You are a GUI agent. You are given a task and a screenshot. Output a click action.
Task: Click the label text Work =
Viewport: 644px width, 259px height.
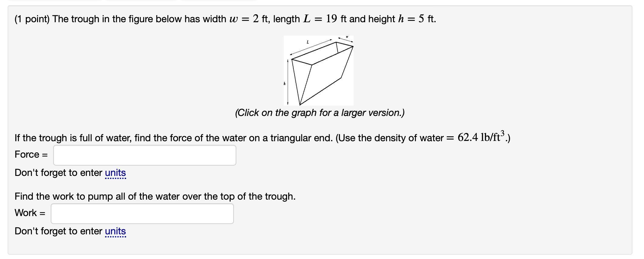pos(30,213)
